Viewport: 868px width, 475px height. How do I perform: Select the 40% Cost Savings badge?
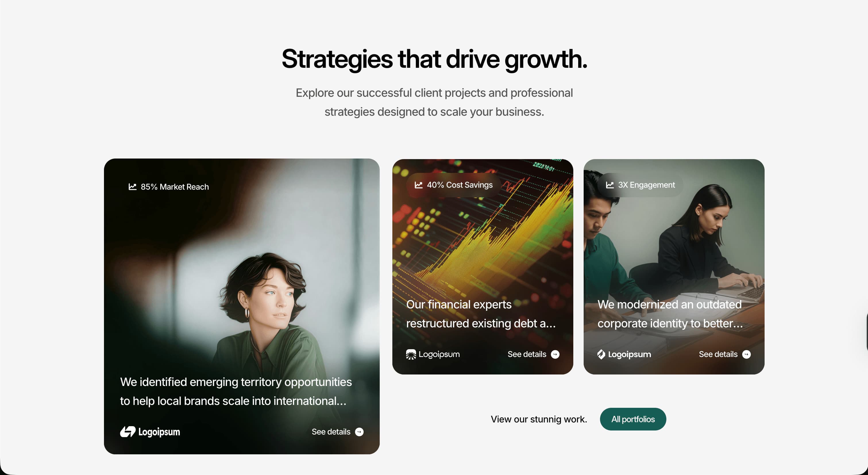point(454,185)
